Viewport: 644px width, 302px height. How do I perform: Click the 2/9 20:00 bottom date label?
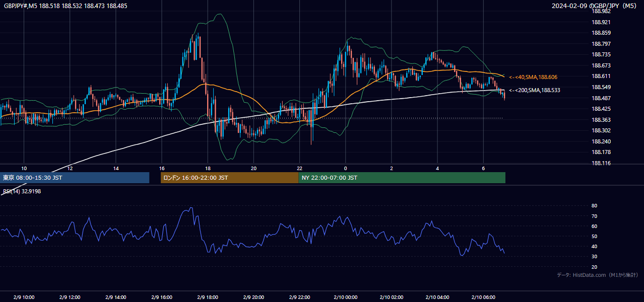tap(253, 297)
